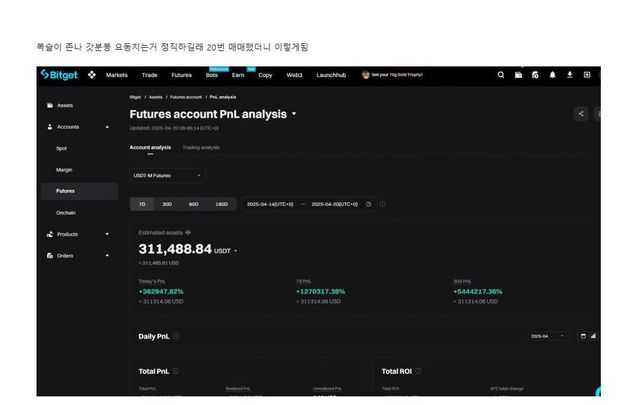Collapse the Accounts sidebar section

click(107, 127)
